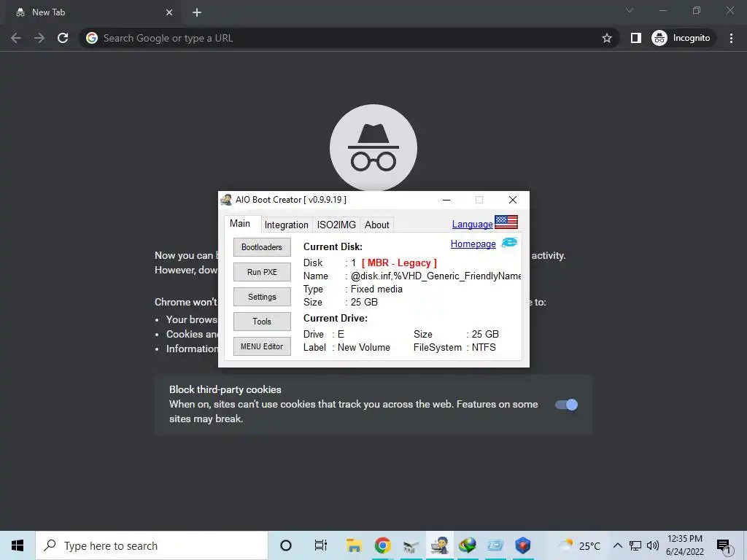Open Task View on taskbar
Image resolution: width=747 pixels, height=560 pixels.
(x=321, y=545)
